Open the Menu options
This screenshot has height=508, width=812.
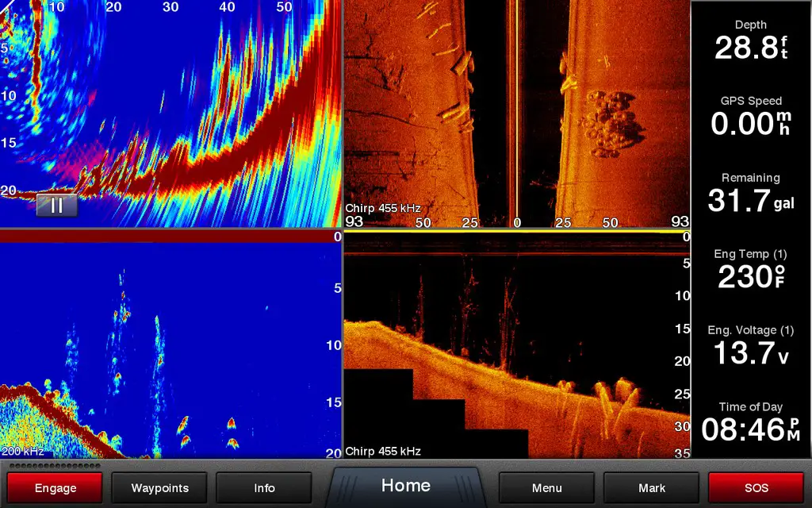pyautogui.click(x=546, y=488)
